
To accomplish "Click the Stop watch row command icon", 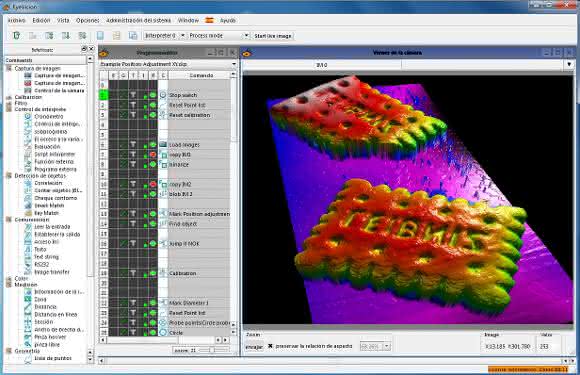I will (x=163, y=95).
